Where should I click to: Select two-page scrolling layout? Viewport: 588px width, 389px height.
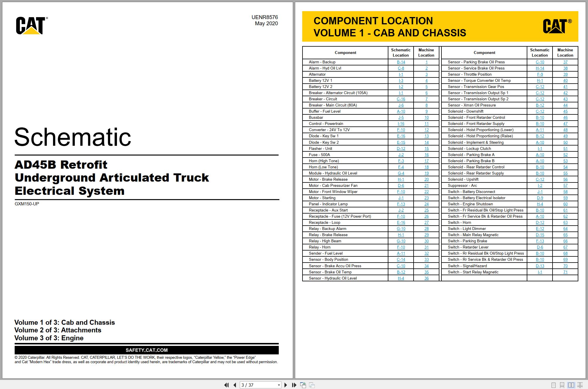click(580, 385)
